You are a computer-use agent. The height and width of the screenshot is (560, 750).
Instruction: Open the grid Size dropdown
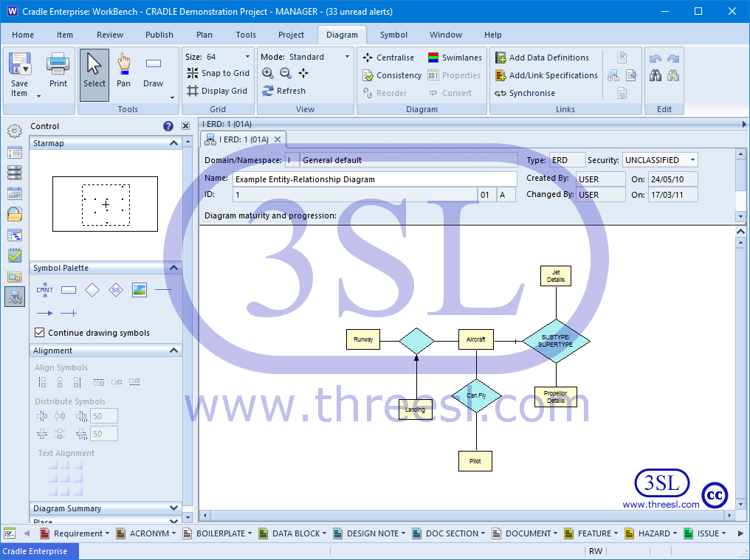coord(247,57)
